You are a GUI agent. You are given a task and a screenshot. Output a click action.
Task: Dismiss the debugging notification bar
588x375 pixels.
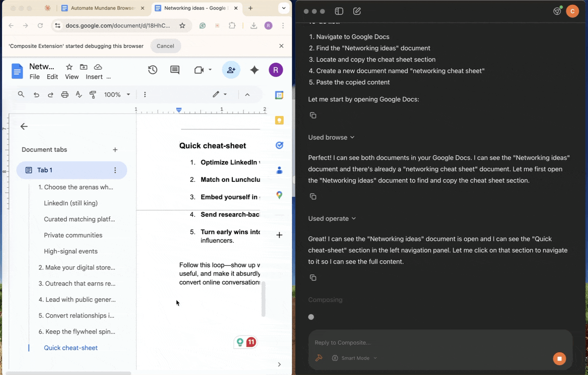(281, 46)
